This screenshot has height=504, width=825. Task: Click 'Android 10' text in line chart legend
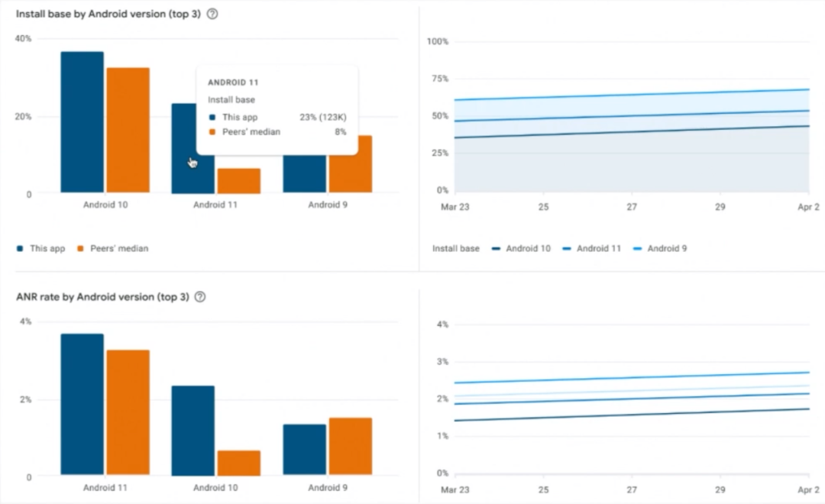[x=529, y=248]
